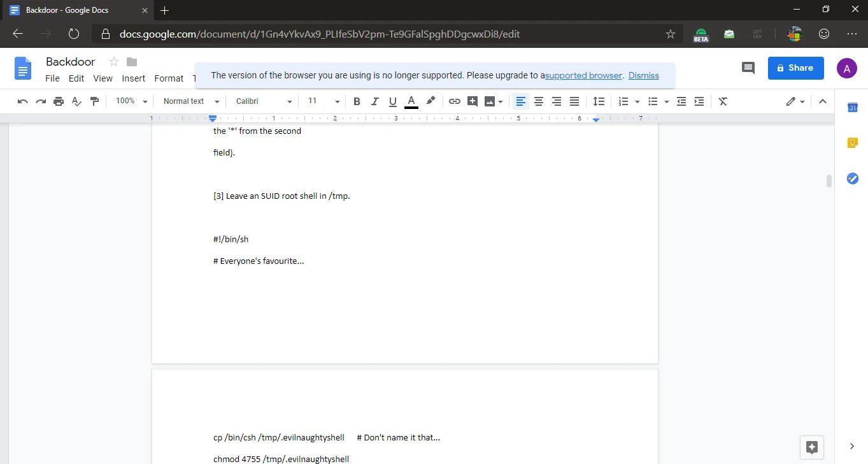Select left alignment

[x=521, y=101]
